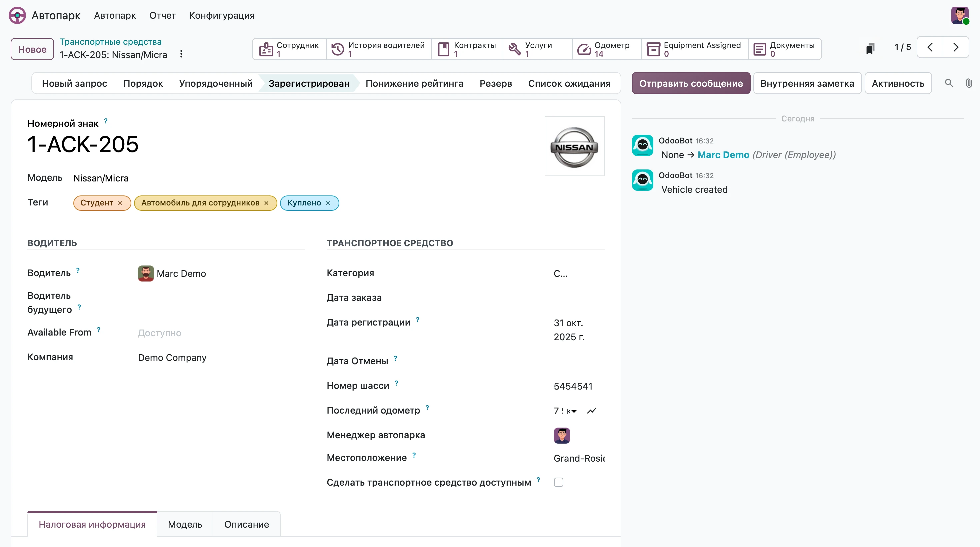Open Equipment Assigned smart button
Image resolution: width=980 pixels, height=547 pixels.
pos(695,49)
